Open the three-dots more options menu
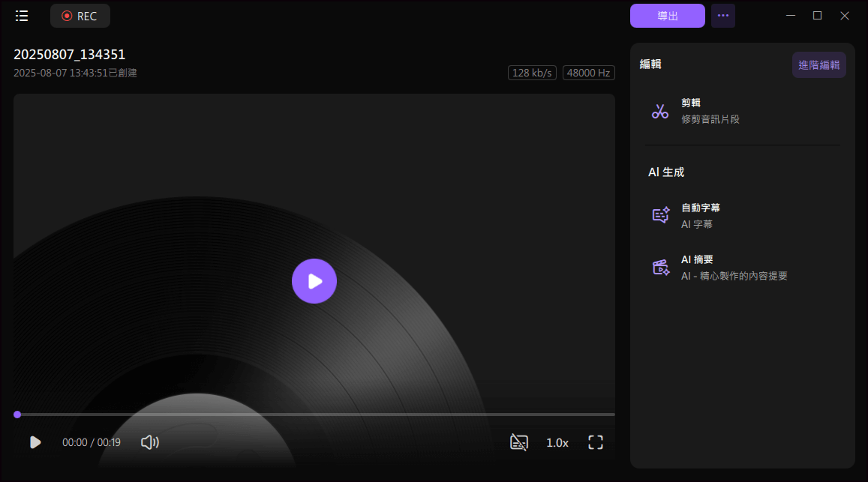Image resolution: width=868 pixels, height=482 pixels. [722, 16]
